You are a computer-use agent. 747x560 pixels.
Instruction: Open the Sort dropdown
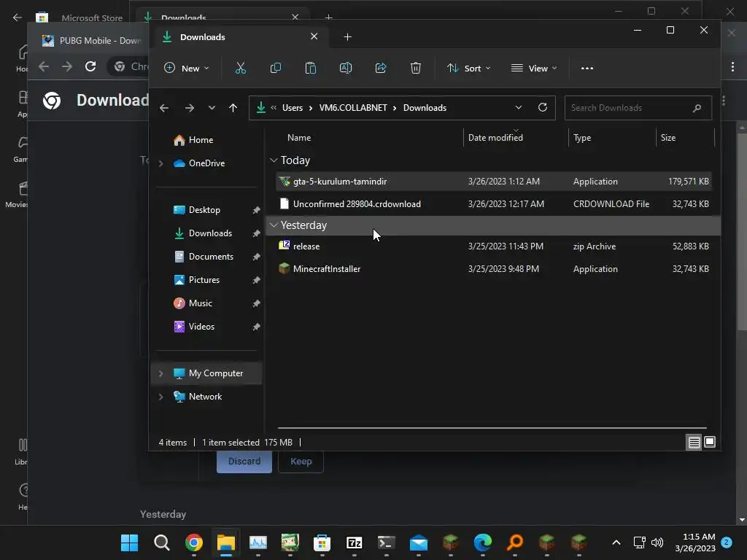coord(469,68)
